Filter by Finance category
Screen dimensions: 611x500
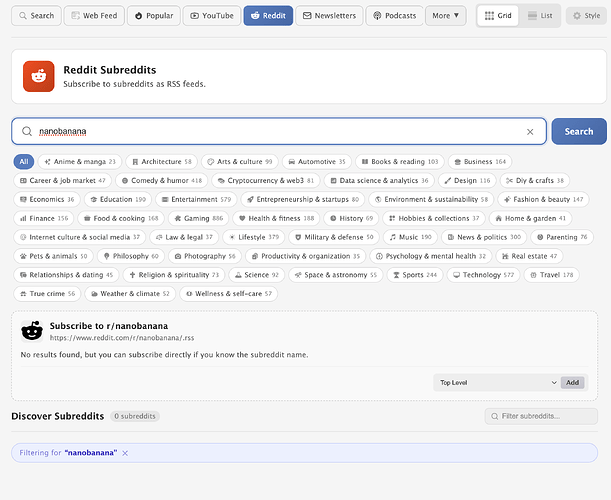44,218
